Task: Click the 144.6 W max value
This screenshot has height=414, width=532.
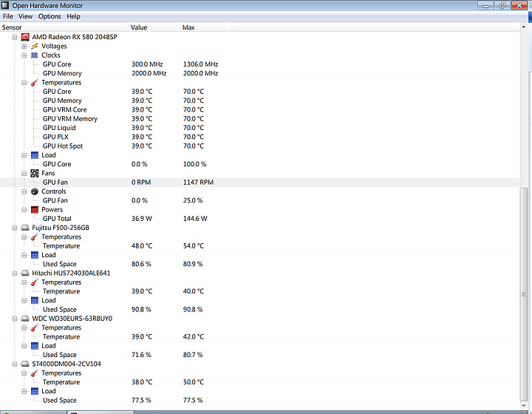Action: pyautogui.click(x=195, y=219)
